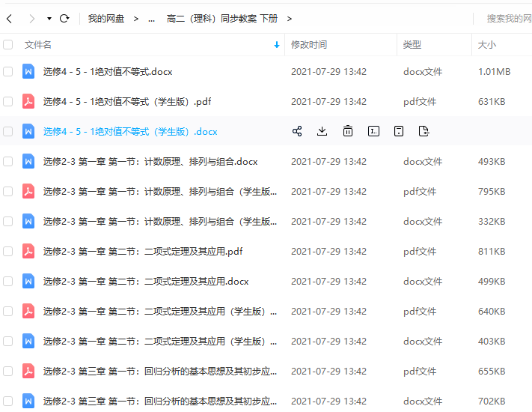Screen dimensions: 532x412
Task: Click the sort direction arrow by 文件名
Action: pos(277,45)
